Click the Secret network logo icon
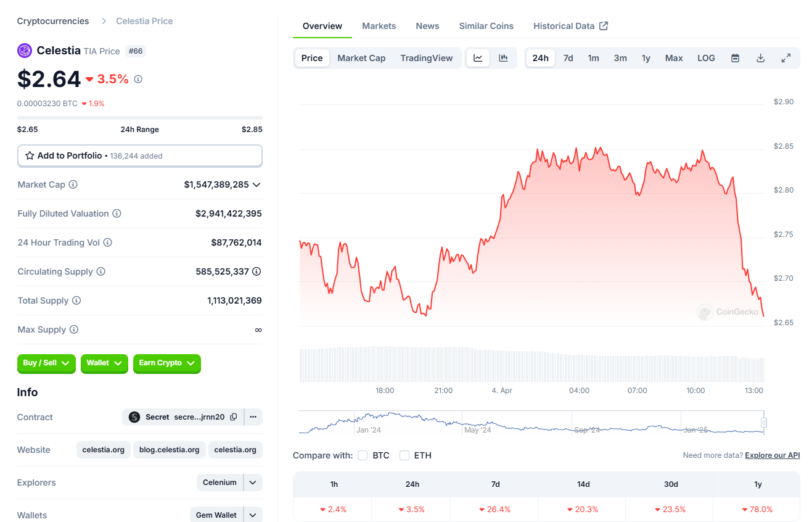 134,417
